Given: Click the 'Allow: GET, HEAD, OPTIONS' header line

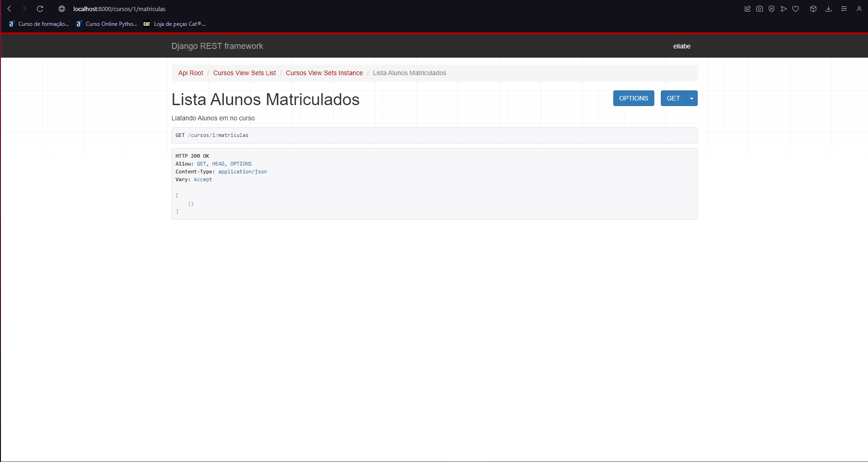Looking at the screenshot, I should click(x=214, y=164).
